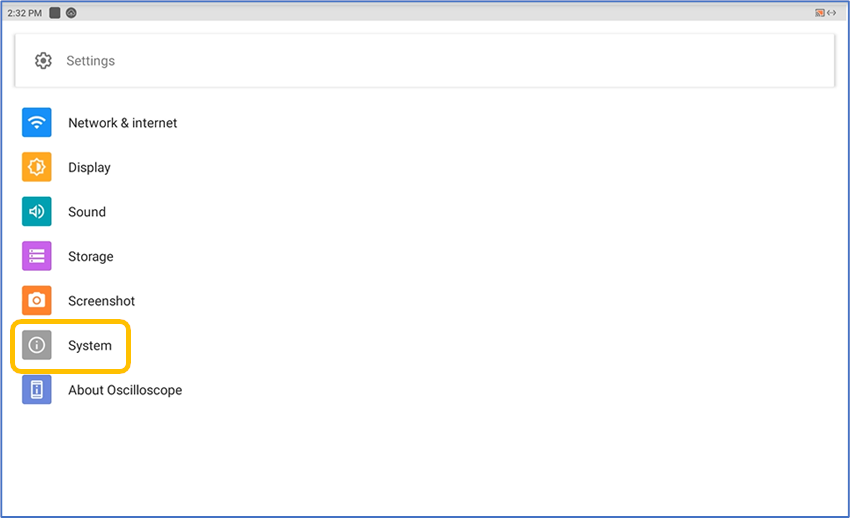Click the Settings search field

tap(424, 61)
